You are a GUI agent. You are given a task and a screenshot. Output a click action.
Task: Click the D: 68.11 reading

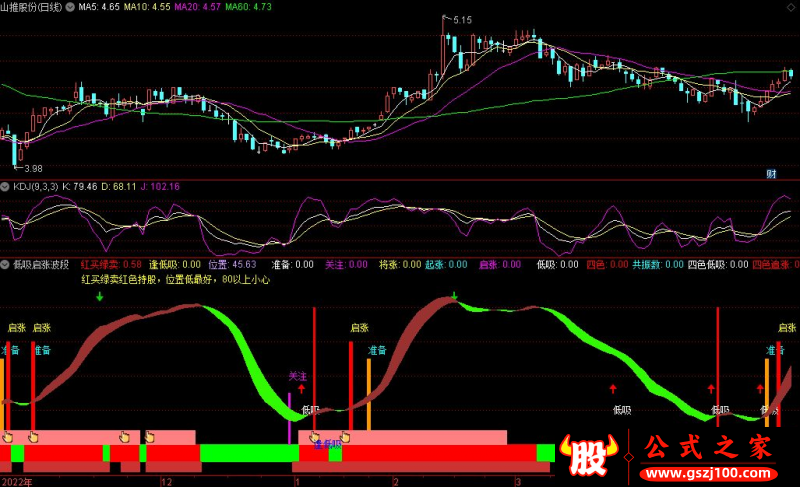coord(119,187)
